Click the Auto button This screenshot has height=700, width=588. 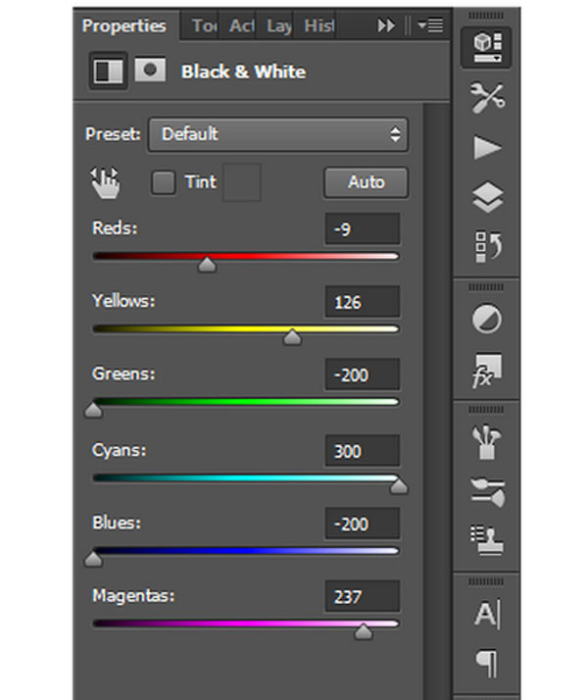pyautogui.click(x=366, y=182)
